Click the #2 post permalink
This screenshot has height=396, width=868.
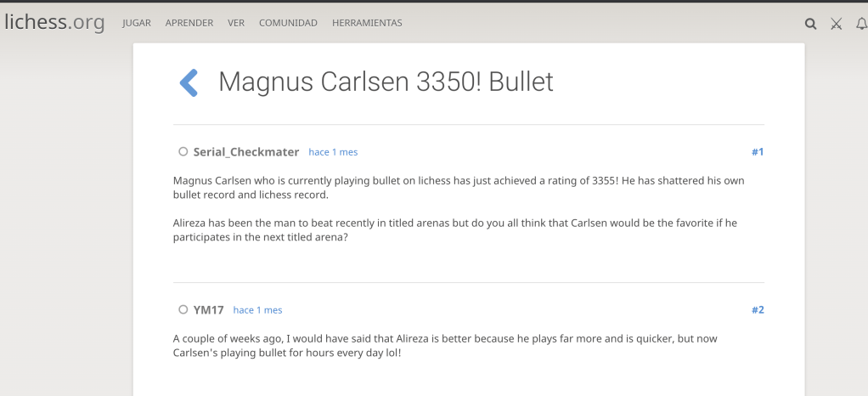(x=758, y=310)
